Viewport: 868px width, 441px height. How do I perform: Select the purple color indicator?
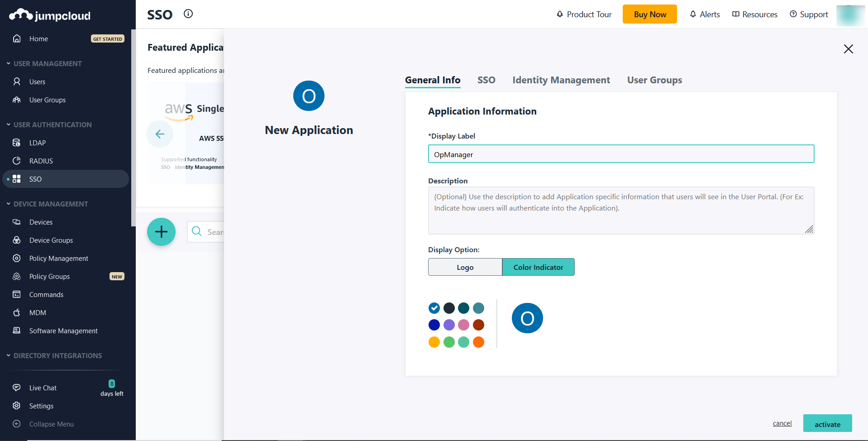coord(448,325)
